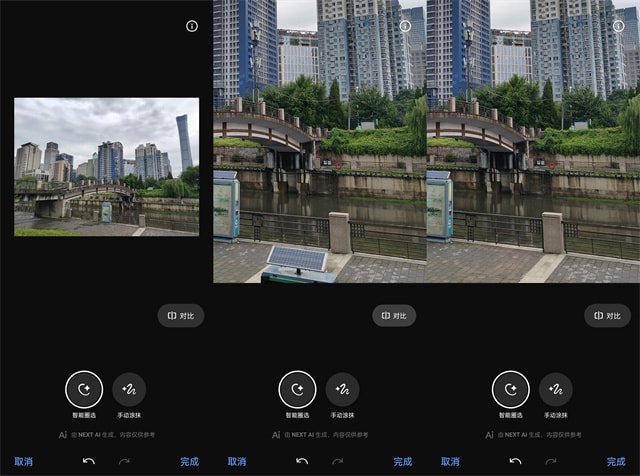Select 手动涂抹 tool in the middle screen
Viewport: 640px width, 476px height.
pos(343,389)
